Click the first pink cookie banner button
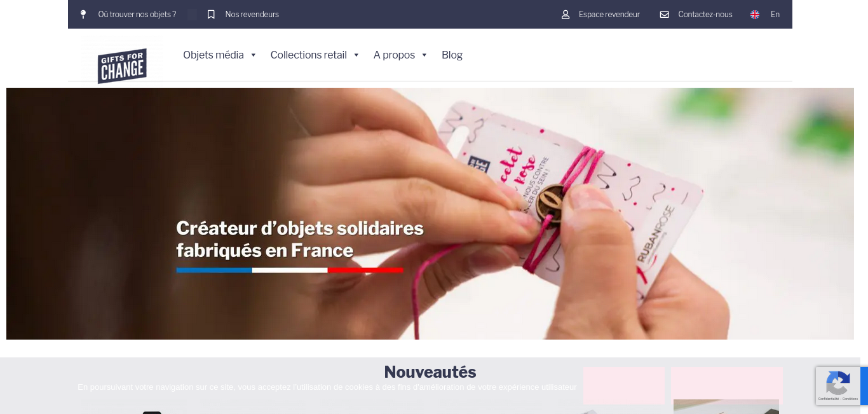 [624, 385]
